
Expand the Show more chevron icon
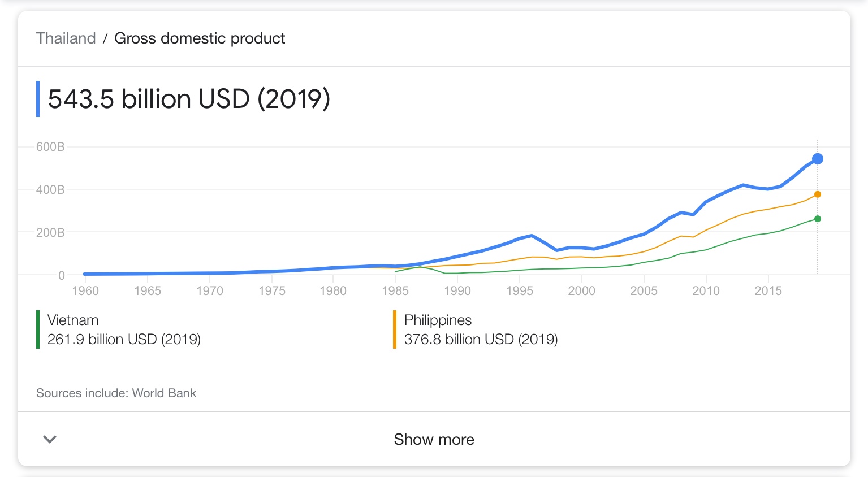pos(50,439)
